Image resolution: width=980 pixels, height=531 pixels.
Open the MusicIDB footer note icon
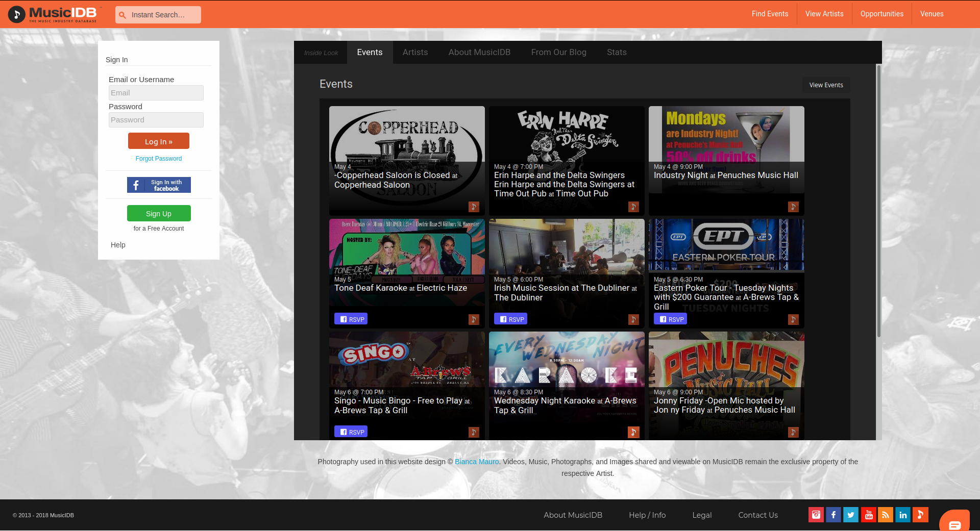921,515
